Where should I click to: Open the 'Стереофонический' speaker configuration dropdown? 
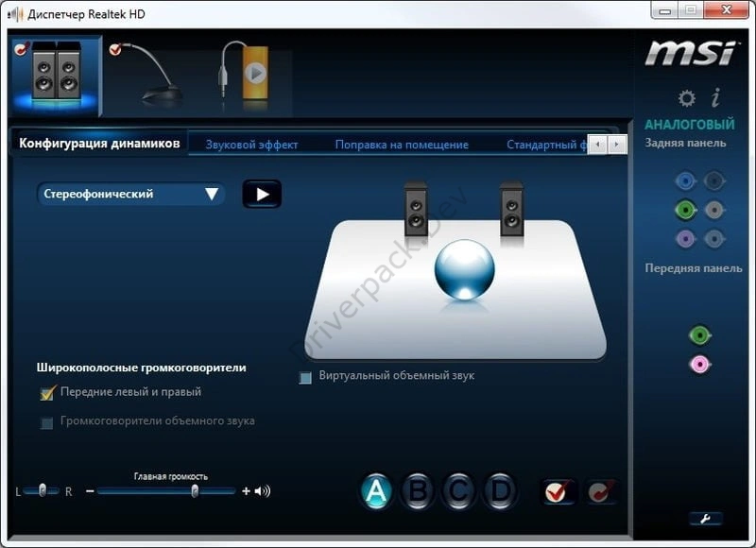pos(130,194)
